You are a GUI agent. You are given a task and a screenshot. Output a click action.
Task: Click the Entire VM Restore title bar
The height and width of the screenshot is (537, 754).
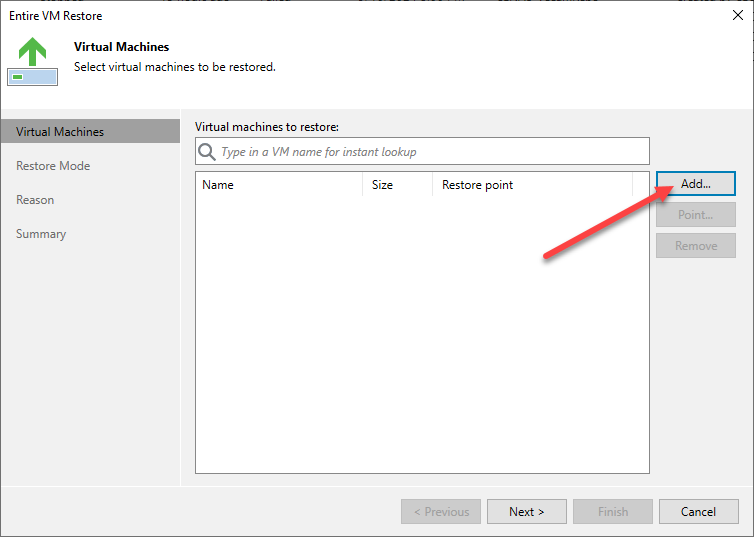pyautogui.click(x=365, y=15)
